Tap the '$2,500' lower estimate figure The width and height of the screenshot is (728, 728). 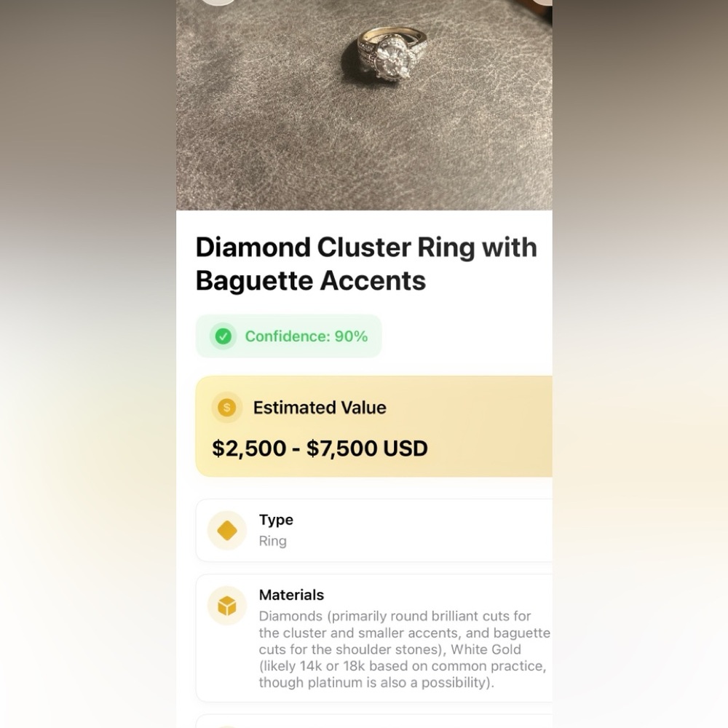pyautogui.click(x=249, y=448)
